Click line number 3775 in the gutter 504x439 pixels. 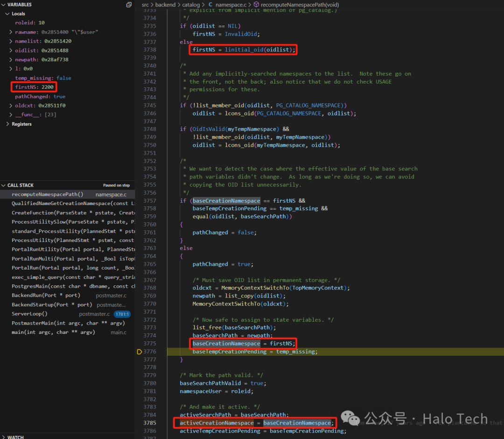click(150, 343)
